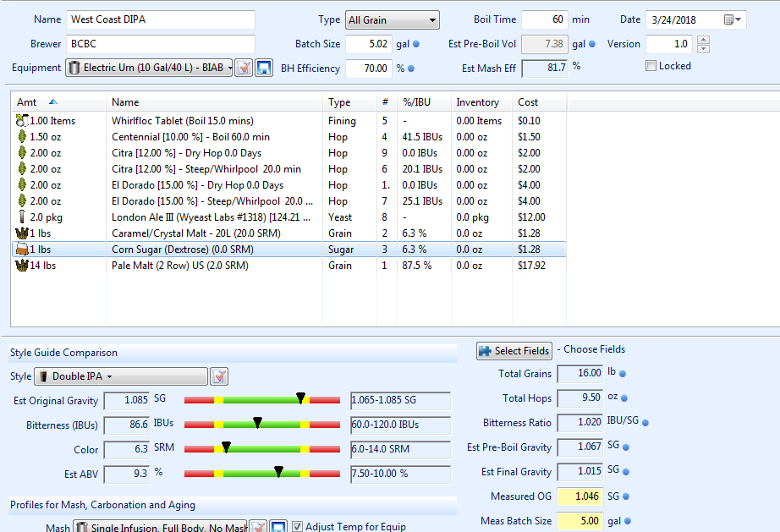Click the Est ABV style range bar
780x532 pixels.
click(x=262, y=474)
